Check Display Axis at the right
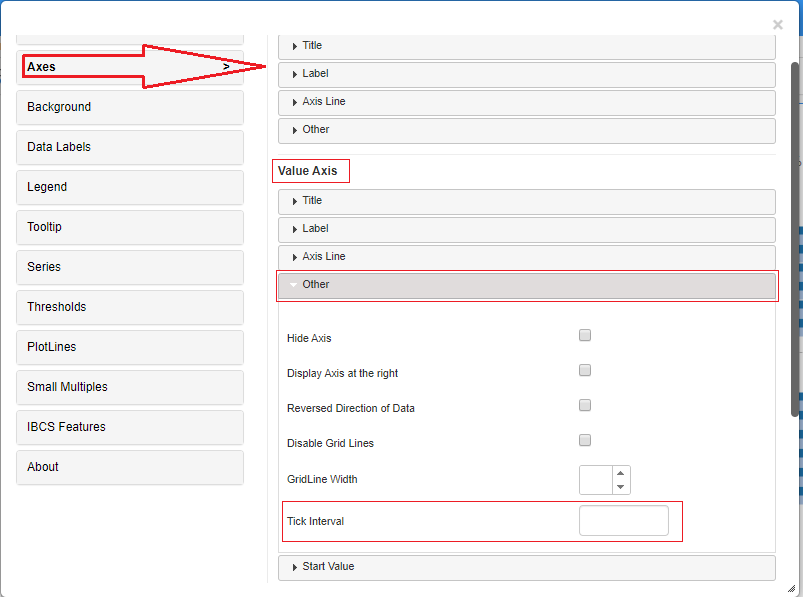 coord(585,371)
